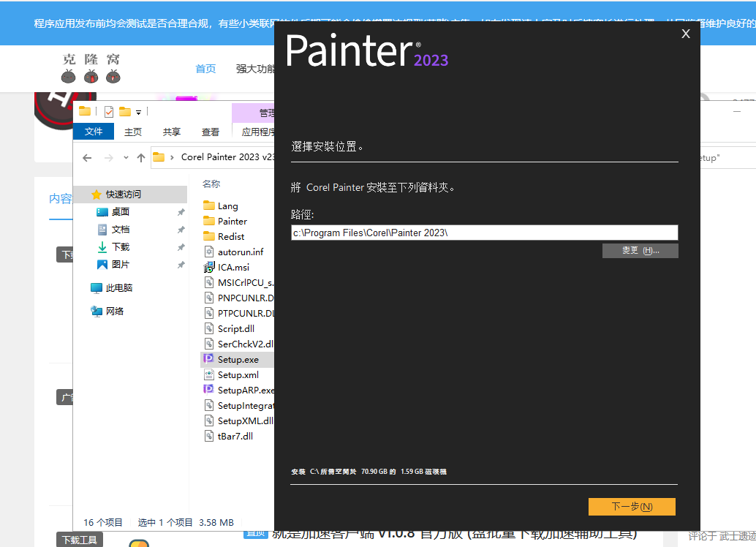
Task: Go back using the Explorer back arrow
Action: 87,158
